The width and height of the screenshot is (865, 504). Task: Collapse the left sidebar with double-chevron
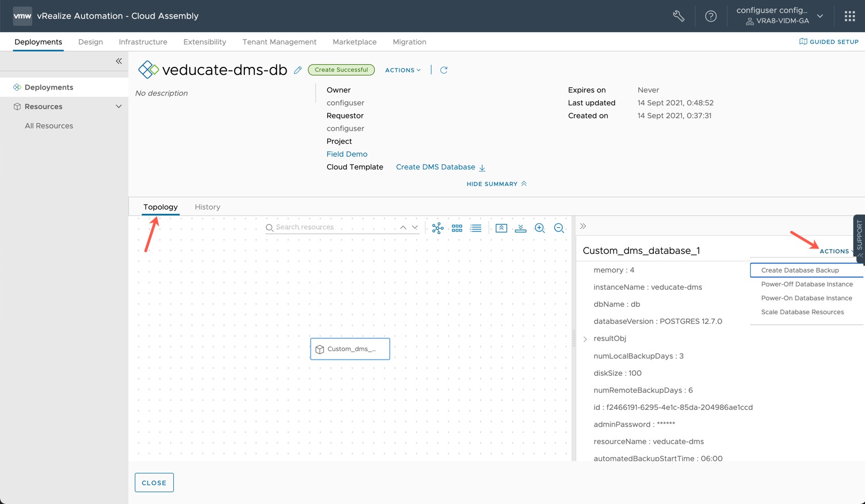tap(119, 61)
